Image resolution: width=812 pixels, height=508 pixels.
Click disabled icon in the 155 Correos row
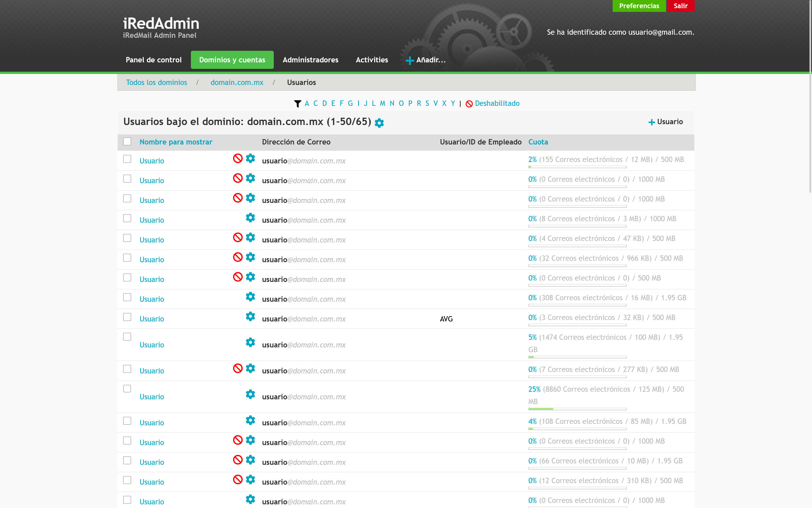tap(238, 158)
